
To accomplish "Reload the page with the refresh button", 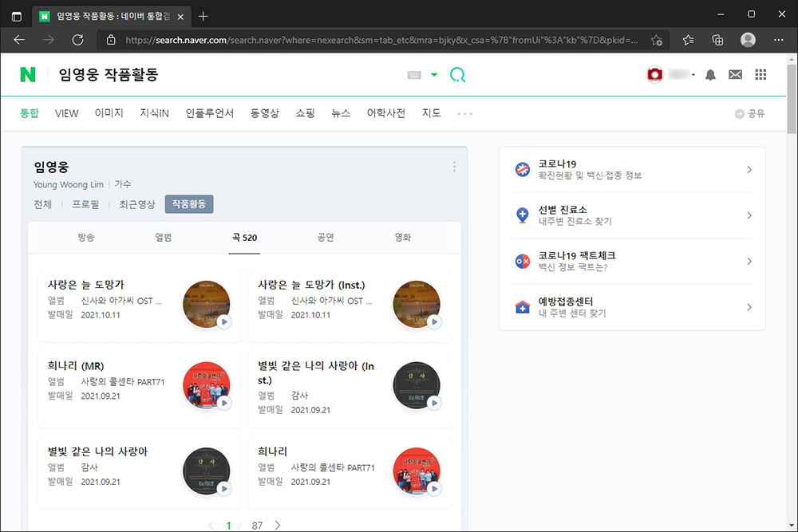I will [78, 40].
